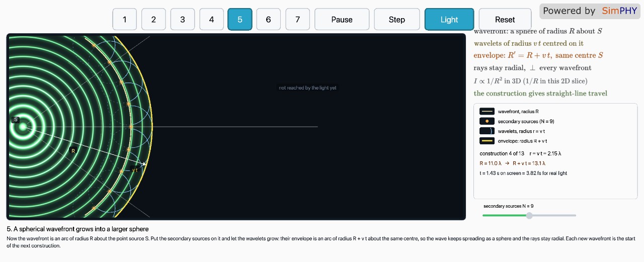Image resolution: width=644 pixels, height=262 pixels.
Task: Click the 'R = 11.0 λ → R + v t = 13.1 λ' readout
Action: click(513, 163)
